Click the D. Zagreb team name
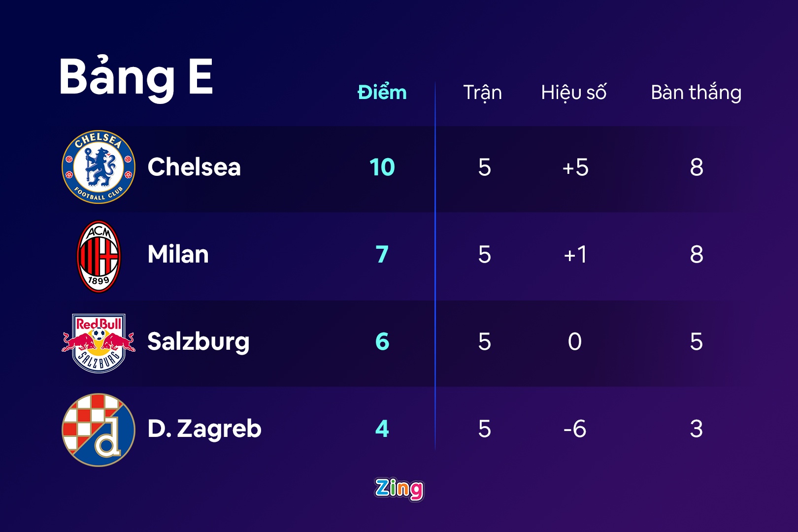Screen dimensions: 798x532 coord(204,429)
